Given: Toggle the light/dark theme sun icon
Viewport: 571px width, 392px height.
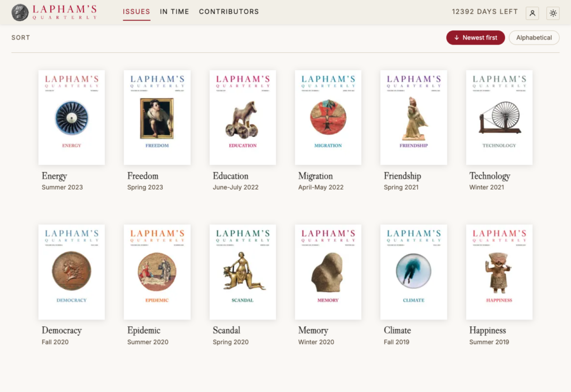Looking at the screenshot, I should coord(553,13).
